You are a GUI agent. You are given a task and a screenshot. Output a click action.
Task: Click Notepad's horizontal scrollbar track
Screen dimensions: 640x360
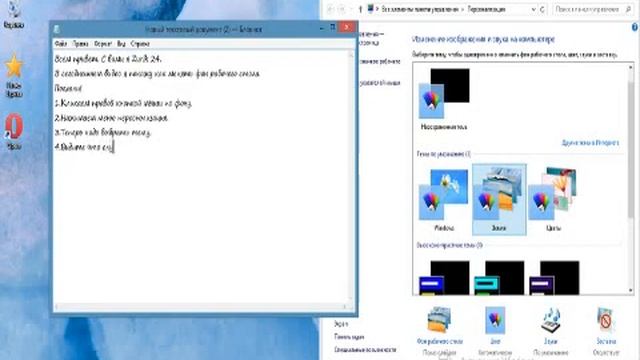(x=200, y=306)
